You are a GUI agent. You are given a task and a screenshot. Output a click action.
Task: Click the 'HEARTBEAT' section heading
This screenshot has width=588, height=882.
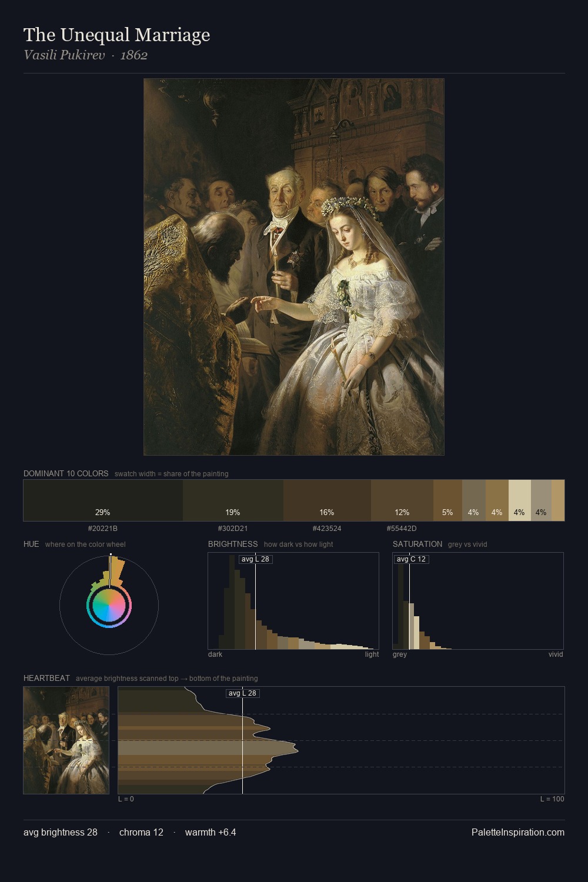pos(46,678)
